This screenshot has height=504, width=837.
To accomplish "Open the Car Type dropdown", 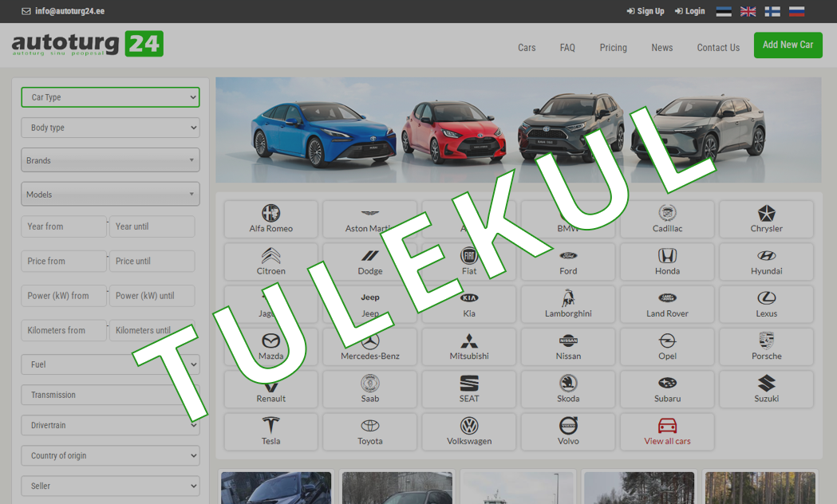I will (110, 97).
